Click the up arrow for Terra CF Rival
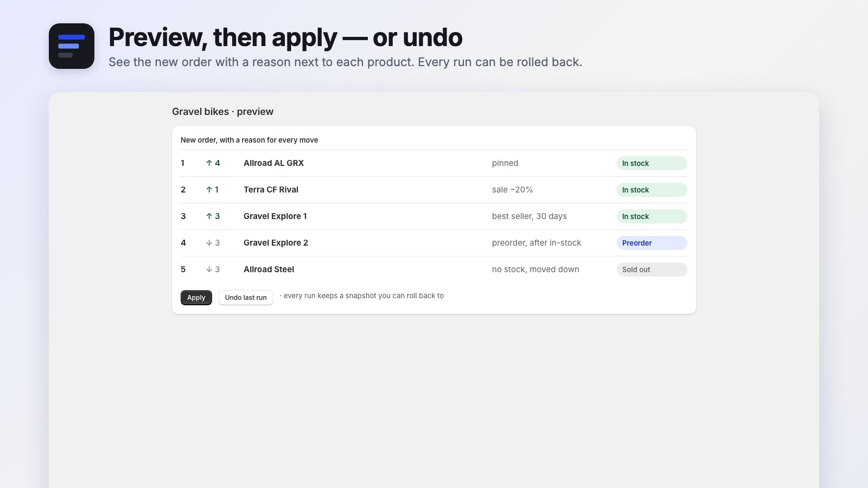Image resolution: width=868 pixels, height=488 pixels. [209, 190]
